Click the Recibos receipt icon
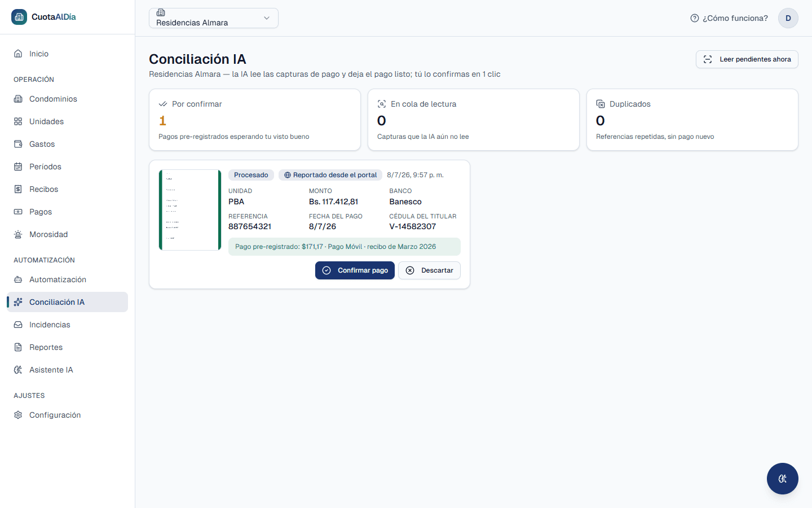The width and height of the screenshot is (812, 508). tap(18, 189)
